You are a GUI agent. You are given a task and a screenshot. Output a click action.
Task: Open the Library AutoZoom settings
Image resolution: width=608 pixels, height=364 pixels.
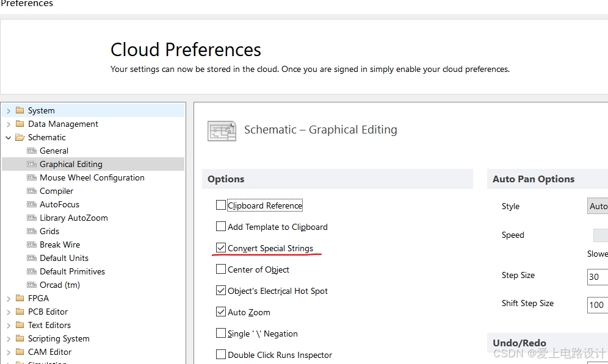click(73, 218)
